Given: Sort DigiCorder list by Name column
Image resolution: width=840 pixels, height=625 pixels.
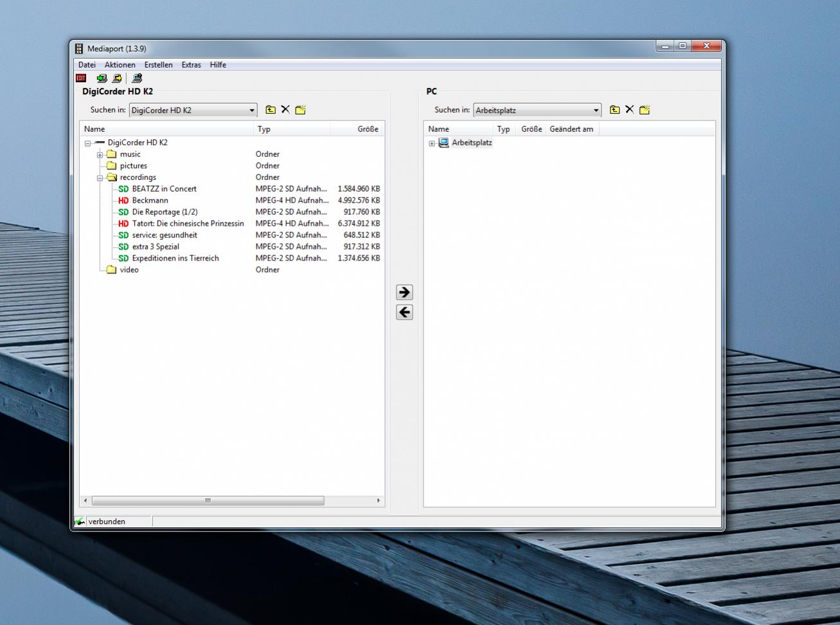Looking at the screenshot, I should (x=166, y=129).
